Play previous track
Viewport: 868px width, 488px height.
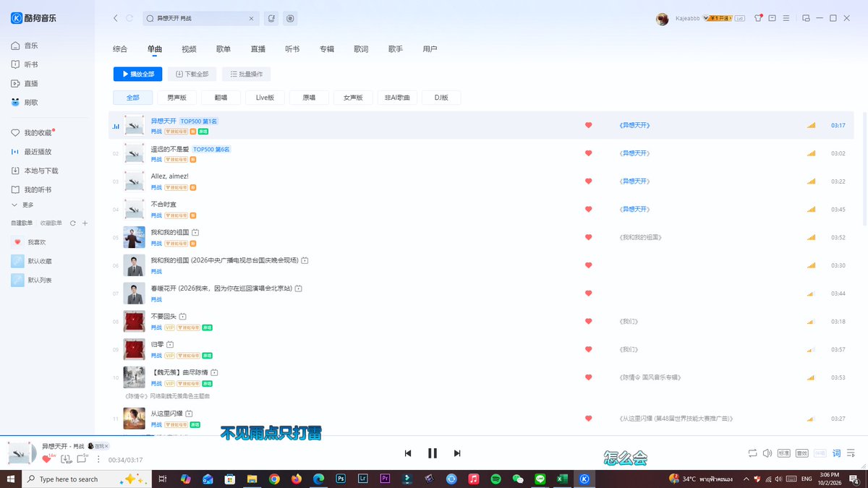point(408,453)
